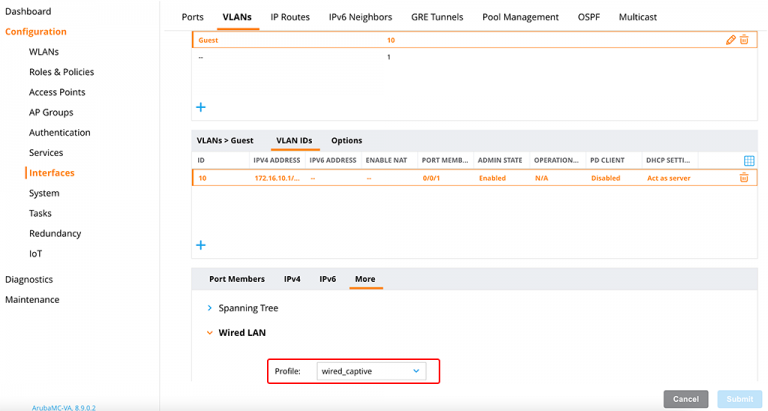
Task: Delete VLAN ID 10 trash icon
Action: tap(744, 177)
